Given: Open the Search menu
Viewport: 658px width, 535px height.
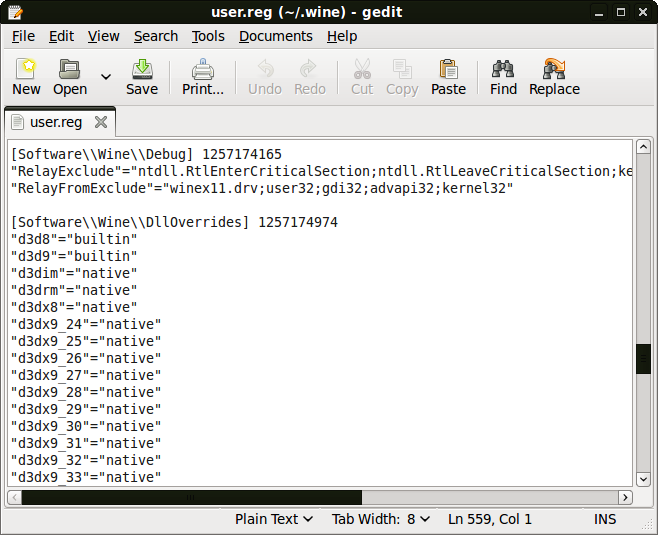Looking at the screenshot, I should point(156,37).
